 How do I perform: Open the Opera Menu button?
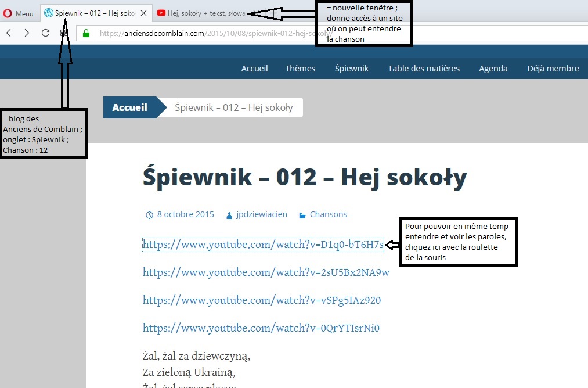(x=19, y=13)
